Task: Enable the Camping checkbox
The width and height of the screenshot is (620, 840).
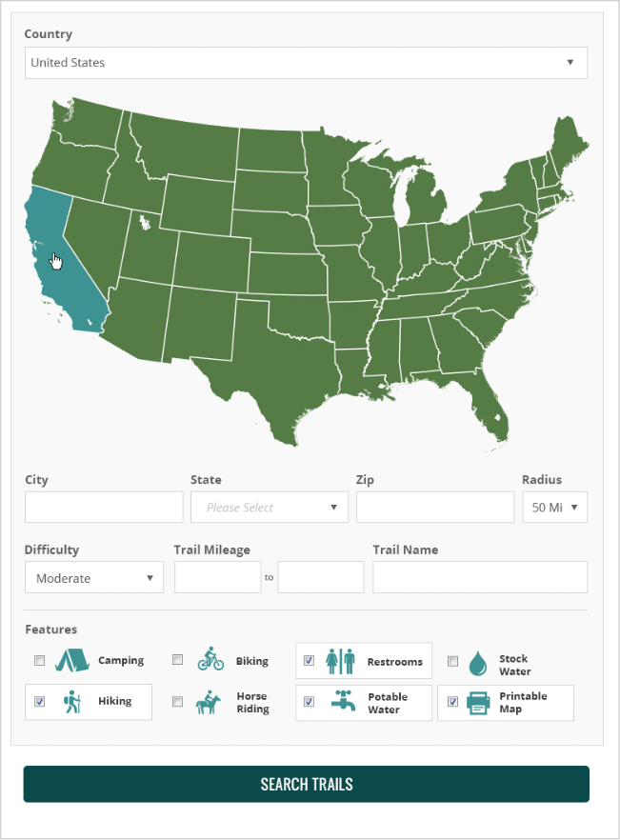Action: (40, 660)
